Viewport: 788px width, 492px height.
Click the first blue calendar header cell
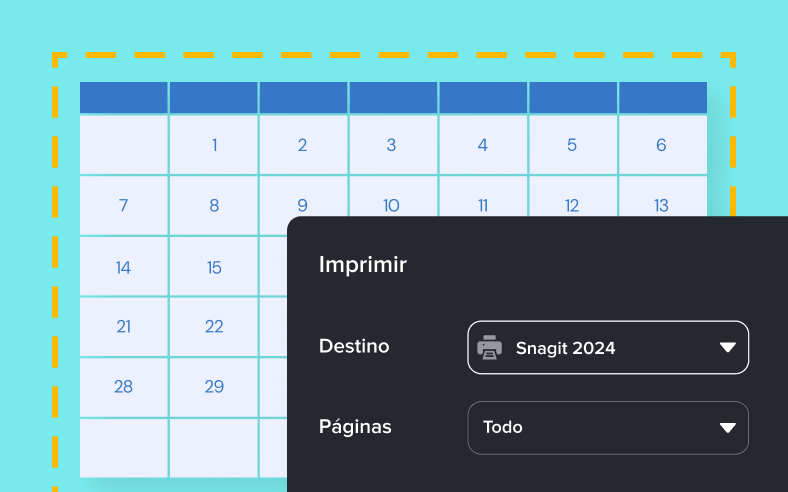tap(124, 97)
